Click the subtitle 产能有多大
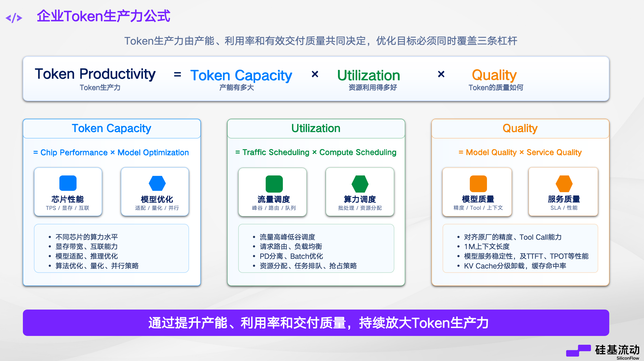Image resolution: width=644 pixels, height=361 pixels. tap(236, 88)
